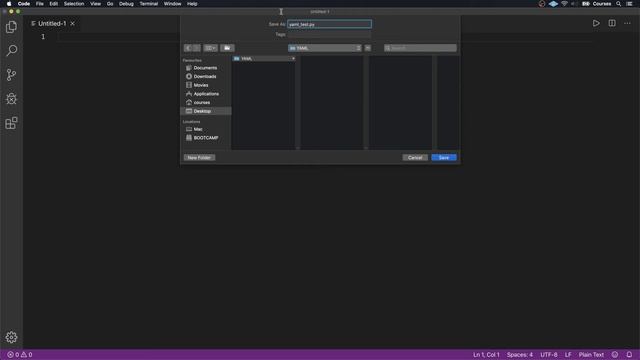Click the New Folder button

pyautogui.click(x=199, y=158)
